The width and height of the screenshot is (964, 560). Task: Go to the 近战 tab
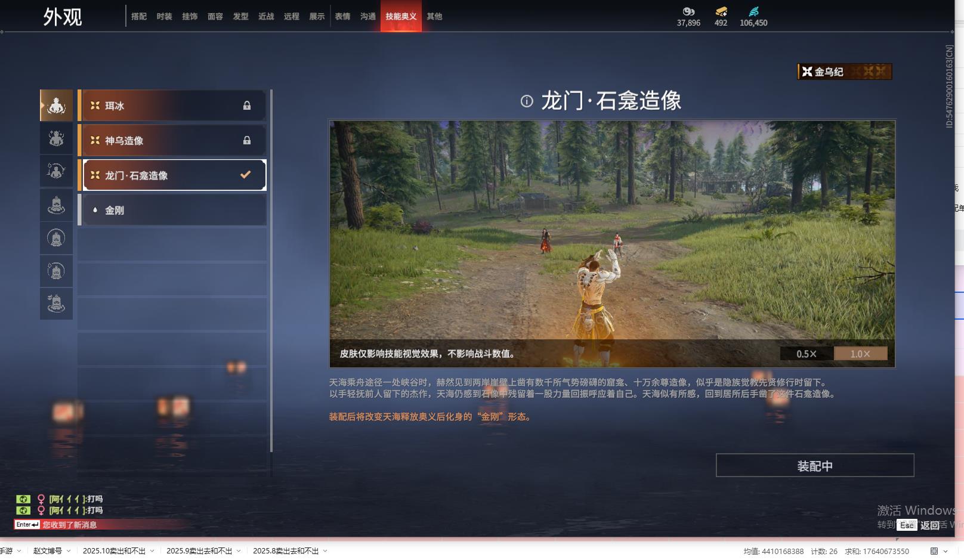[266, 17]
